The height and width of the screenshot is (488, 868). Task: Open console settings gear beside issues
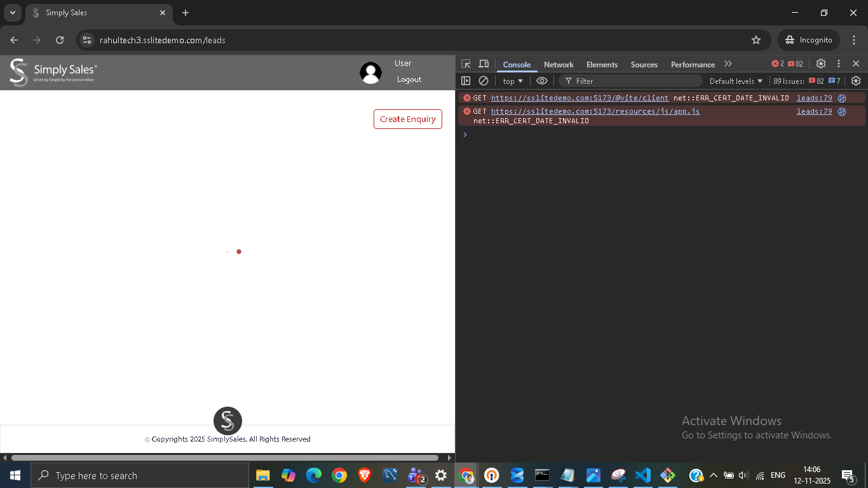[855, 81]
